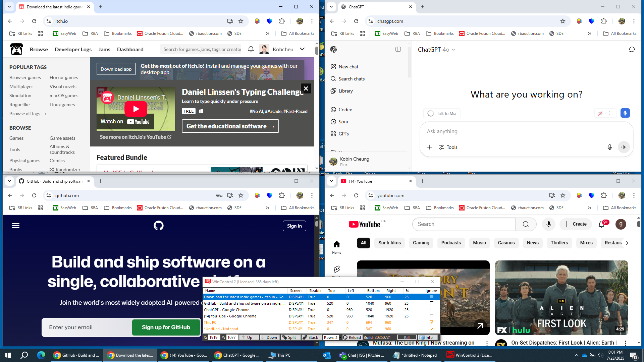This screenshot has height=362, width=644.
Task: Open tab search dropdown in ChatGPT window
Action: pyautogui.click(x=331, y=7)
